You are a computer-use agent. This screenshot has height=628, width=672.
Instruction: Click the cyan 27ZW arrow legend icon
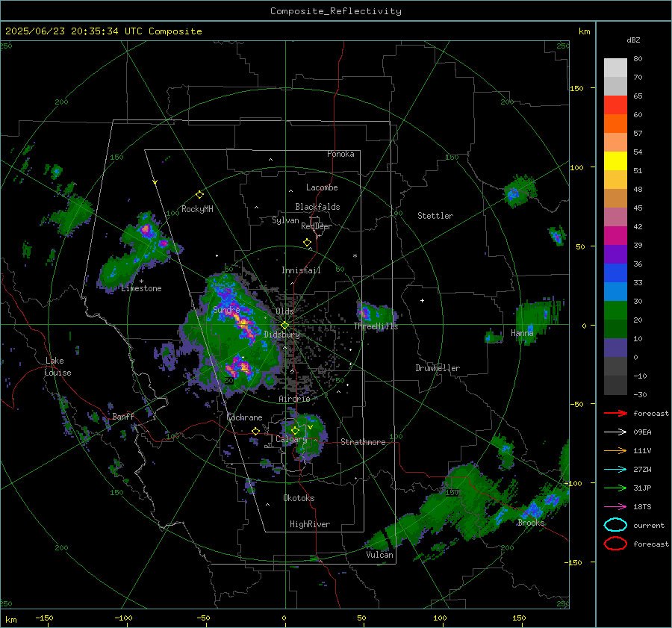pyautogui.click(x=615, y=470)
